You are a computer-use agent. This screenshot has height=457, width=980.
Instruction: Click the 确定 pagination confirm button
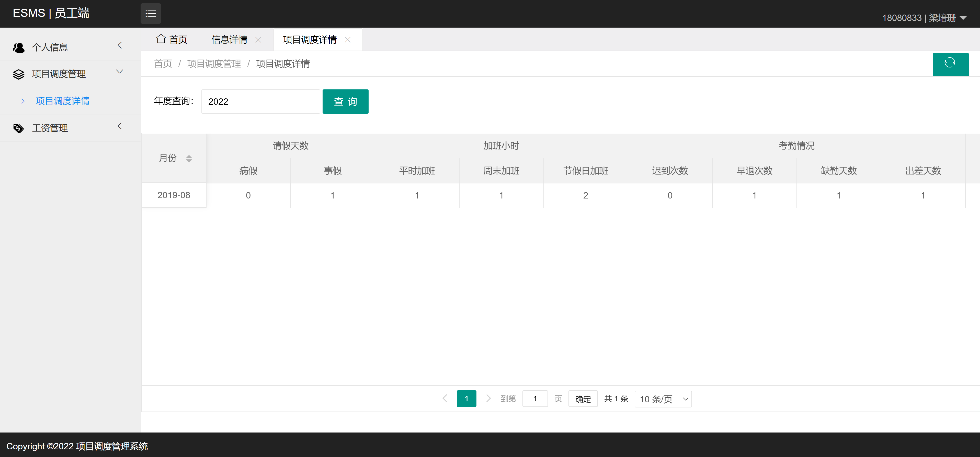click(583, 399)
